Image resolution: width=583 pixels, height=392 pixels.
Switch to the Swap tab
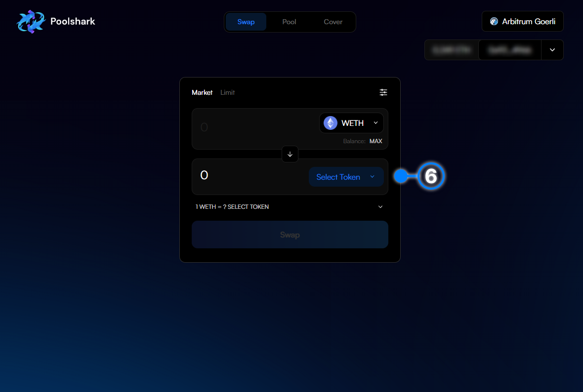[x=246, y=22]
